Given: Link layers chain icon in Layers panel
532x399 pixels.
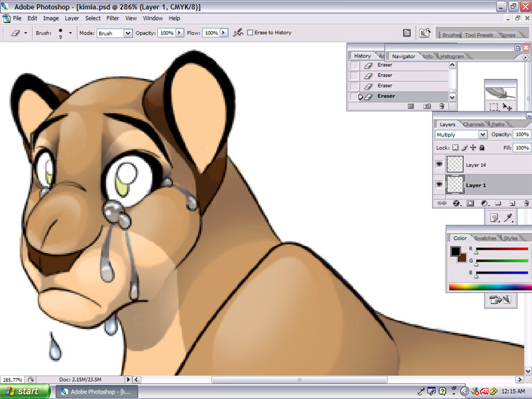Looking at the screenshot, I should click(x=442, y=203).
